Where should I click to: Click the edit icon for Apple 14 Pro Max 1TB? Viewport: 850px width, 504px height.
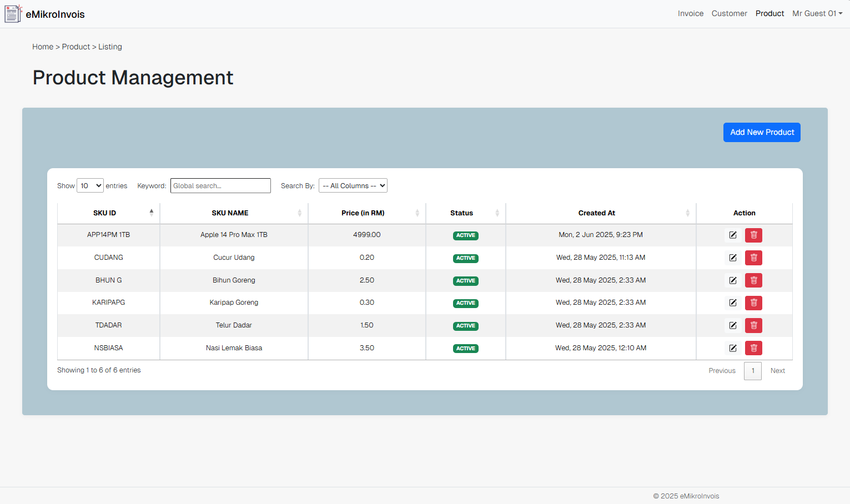pyautogui.click(x=733, y=235)
